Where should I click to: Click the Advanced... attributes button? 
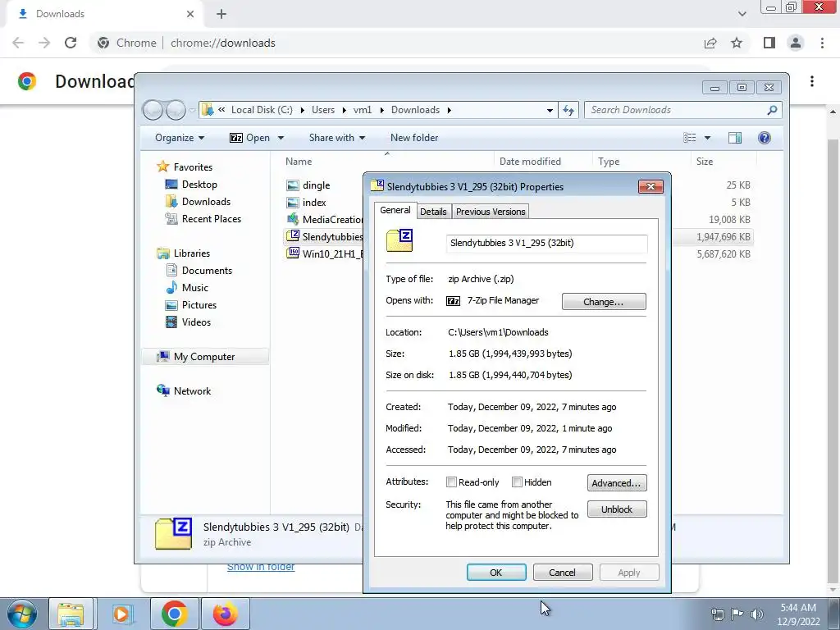pyautogui.click(x=617, y=482)
